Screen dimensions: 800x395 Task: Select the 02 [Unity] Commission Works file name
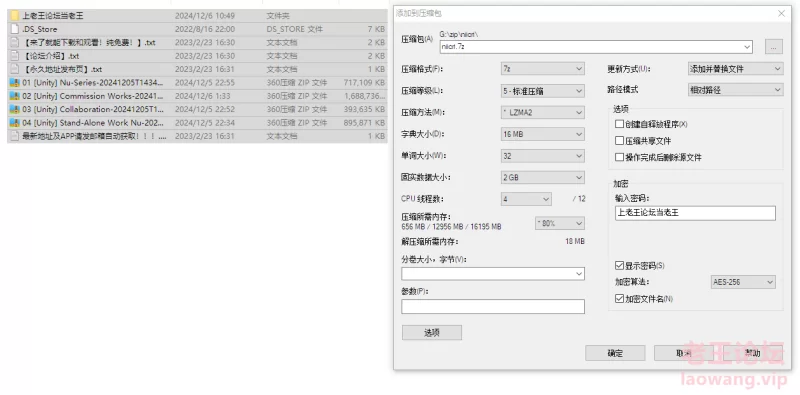coord(93,96)
